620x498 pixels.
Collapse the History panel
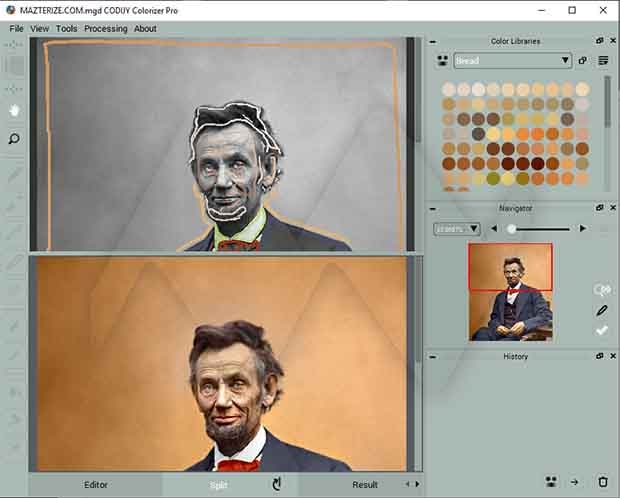(433, 357)
